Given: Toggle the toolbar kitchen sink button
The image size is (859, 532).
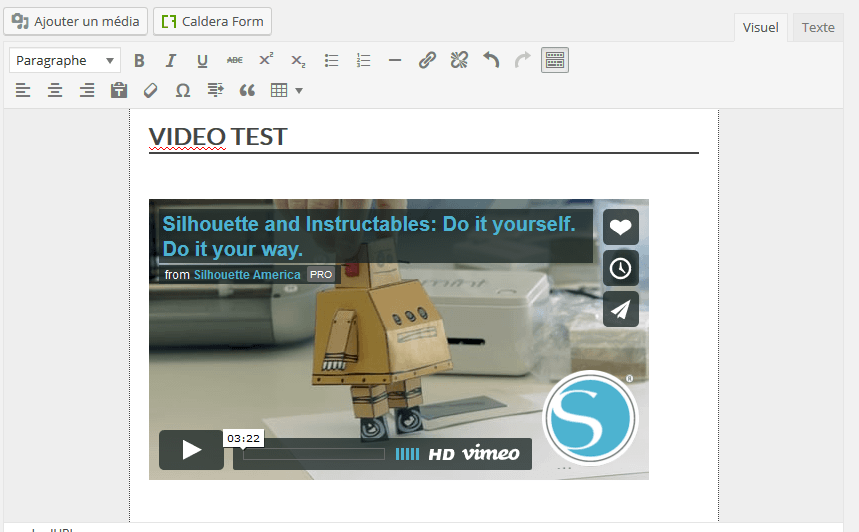Looking at the screenshot, I should coord(555,60).
